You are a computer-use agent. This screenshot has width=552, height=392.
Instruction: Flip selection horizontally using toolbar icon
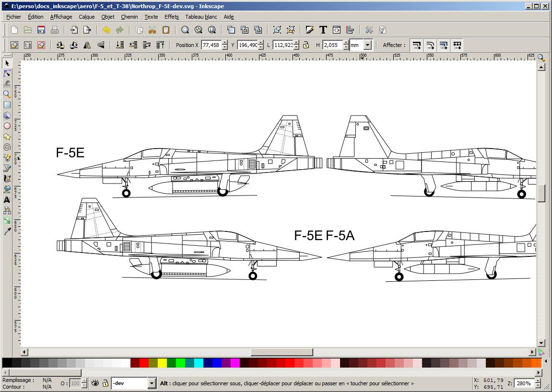coord(87,45)
